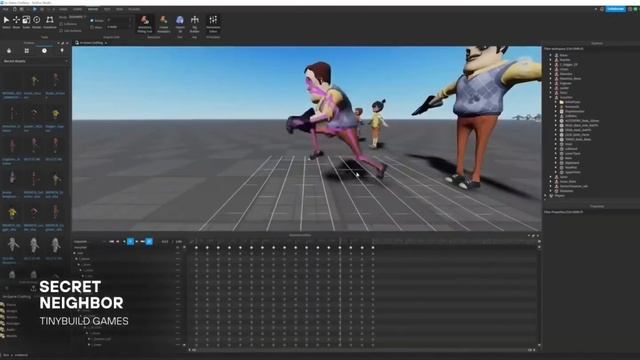Switch to the View ribbon tab
Screen dimensions: 640x360
[119, 9]
